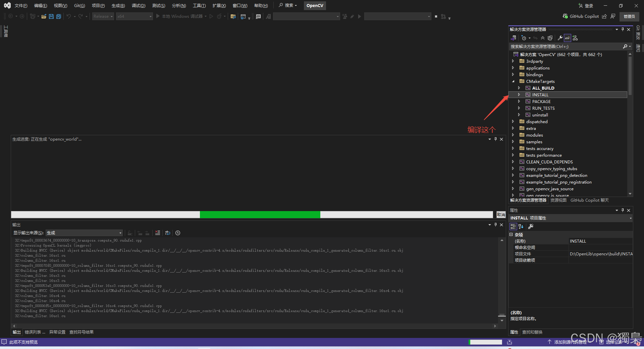Click Solution Explorer vertical scrollbar
Screen dimensions: 644x349
[x=630, y=75]
